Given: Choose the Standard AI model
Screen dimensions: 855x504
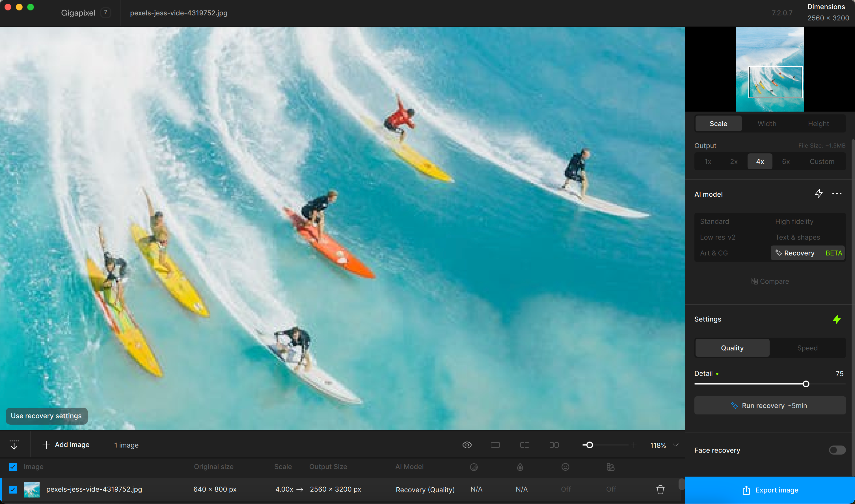Looking at the screenshot, I should [714, 221].
